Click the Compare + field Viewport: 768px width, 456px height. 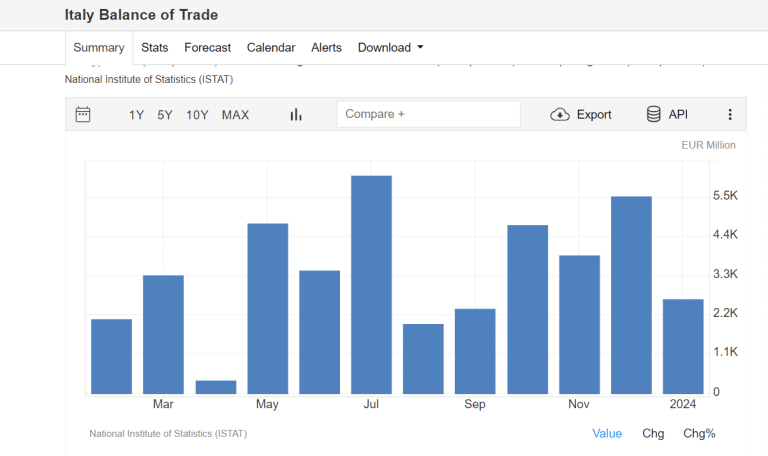428,114
